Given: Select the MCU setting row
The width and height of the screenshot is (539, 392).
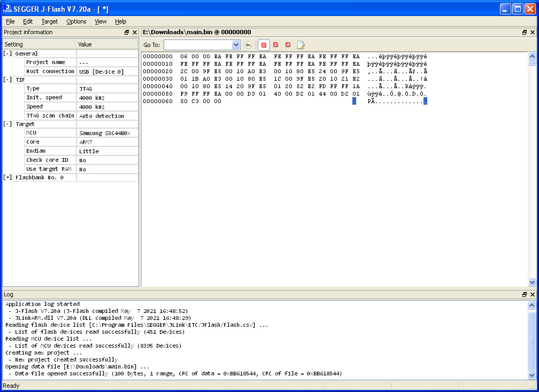Looking at the screenshot, I should coord(82,133).
